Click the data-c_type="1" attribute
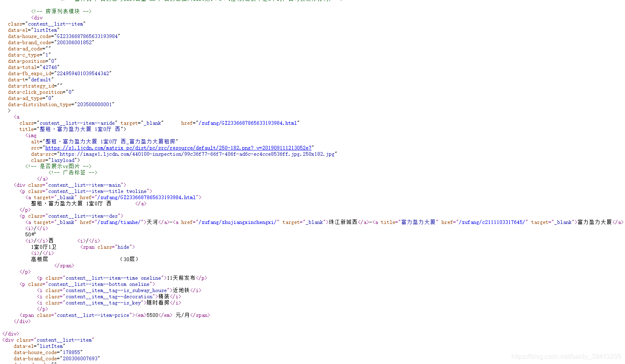 pos(29,55)
